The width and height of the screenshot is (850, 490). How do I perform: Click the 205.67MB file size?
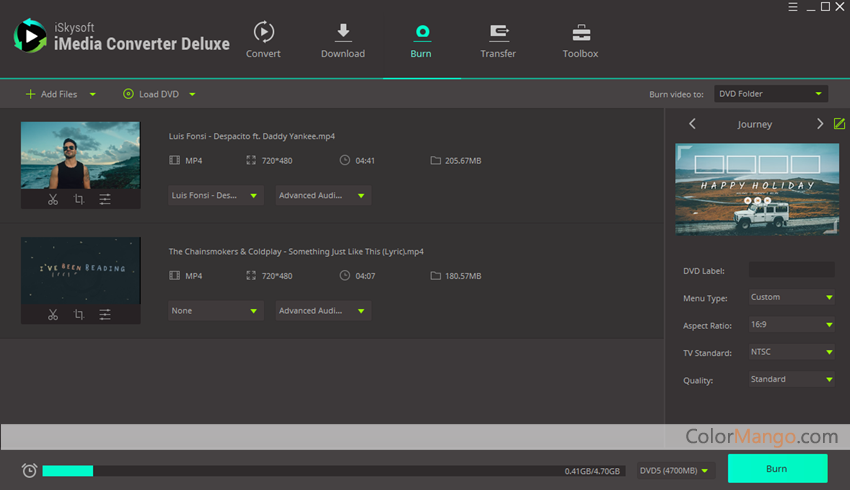[463, 160]
